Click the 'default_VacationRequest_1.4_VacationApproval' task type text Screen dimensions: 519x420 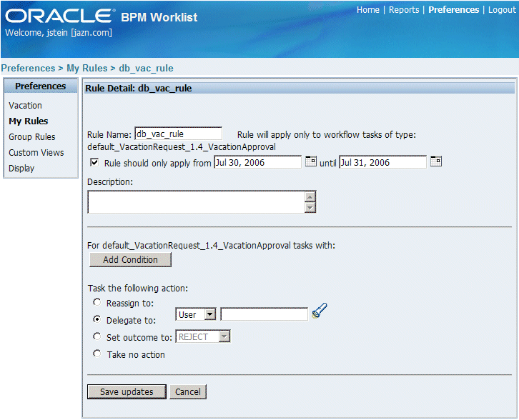coord(182,147)
